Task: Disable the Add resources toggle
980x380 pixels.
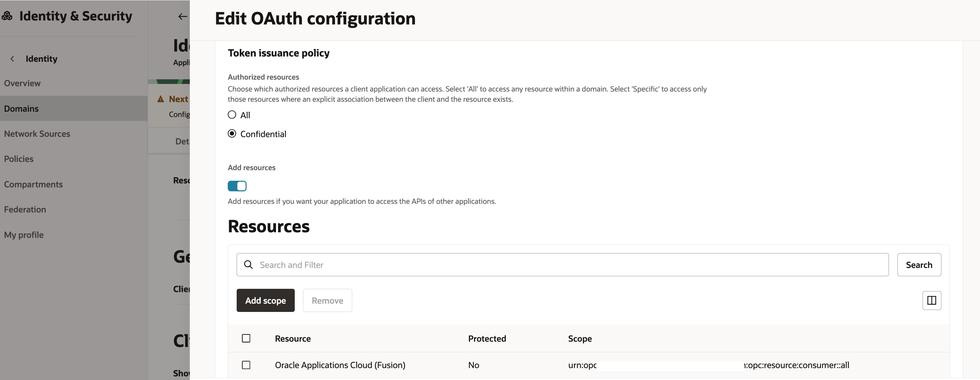Action: click(x=237, y=186)
